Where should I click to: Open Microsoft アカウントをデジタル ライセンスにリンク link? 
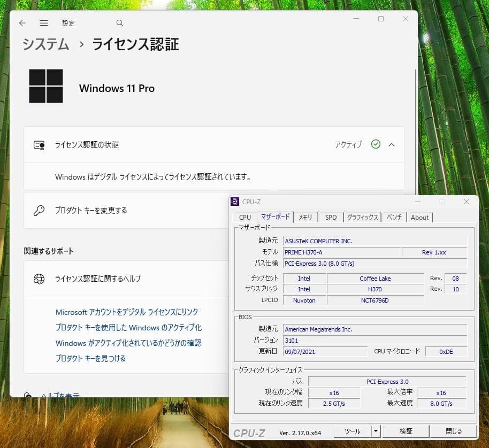click(x=127, y=312)
